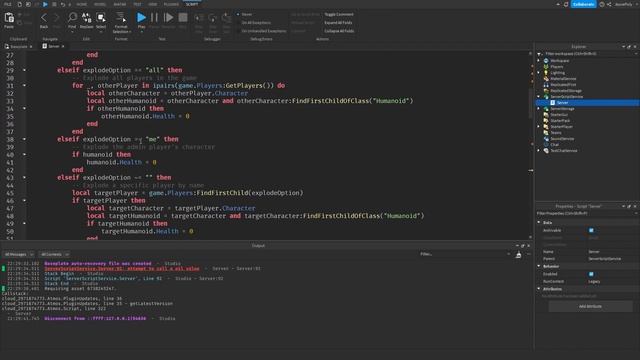This screenshot has height=360, width=640.
Task: Switch to the MODEL ribbon tab
Action: 100,4
